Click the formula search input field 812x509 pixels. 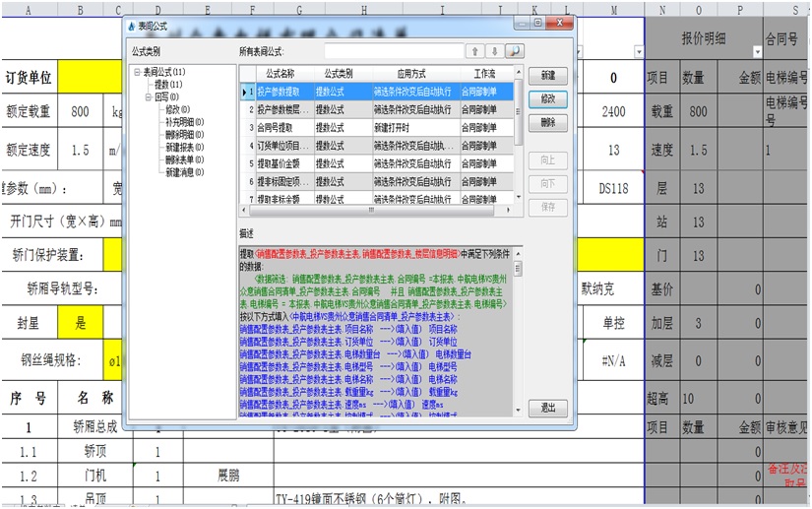coord(393,51)
